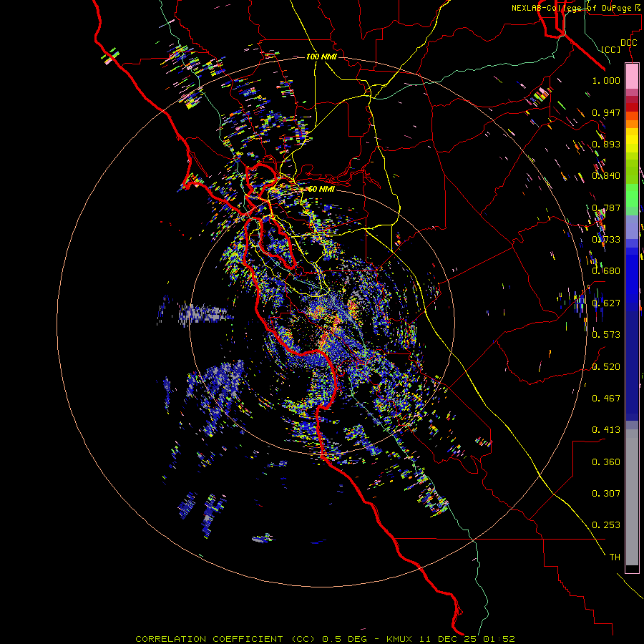
Task: Click the TH threshold label
Action: (x=615, y=557)
